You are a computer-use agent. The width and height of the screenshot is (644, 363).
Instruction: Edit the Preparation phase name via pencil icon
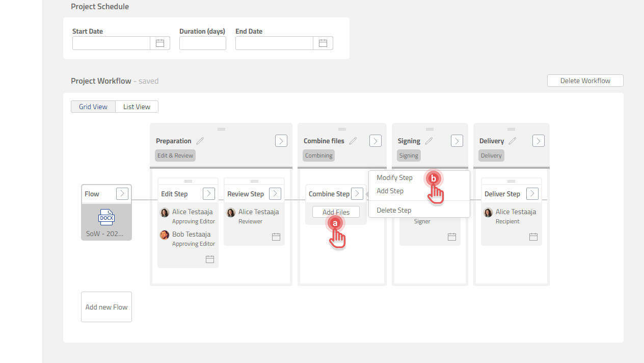pos(200,140)
